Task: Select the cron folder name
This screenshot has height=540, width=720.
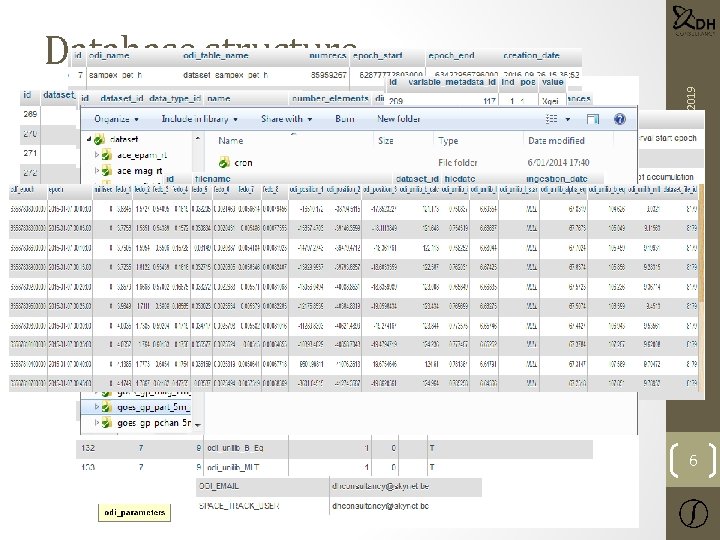Action: click(x=243, y=163)
